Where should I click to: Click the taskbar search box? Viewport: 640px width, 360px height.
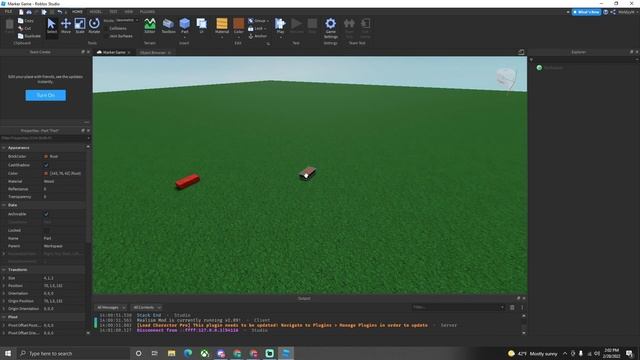pos(74,353)
